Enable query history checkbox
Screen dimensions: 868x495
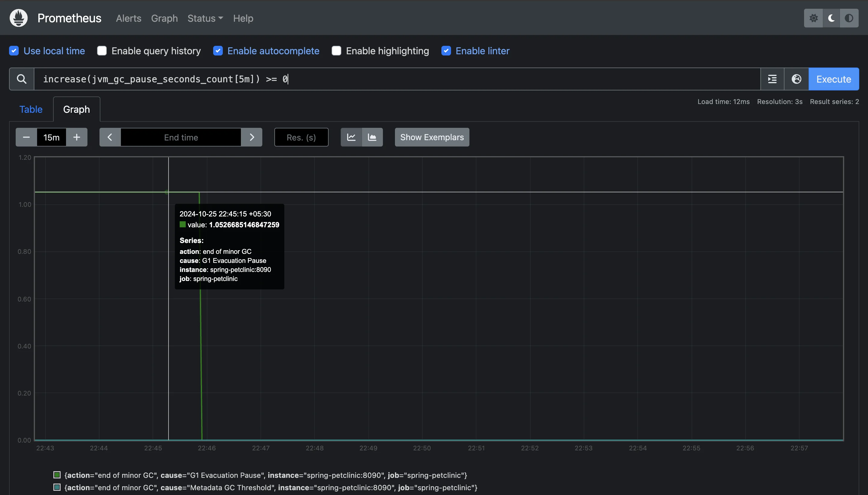[x=102, y=51]
